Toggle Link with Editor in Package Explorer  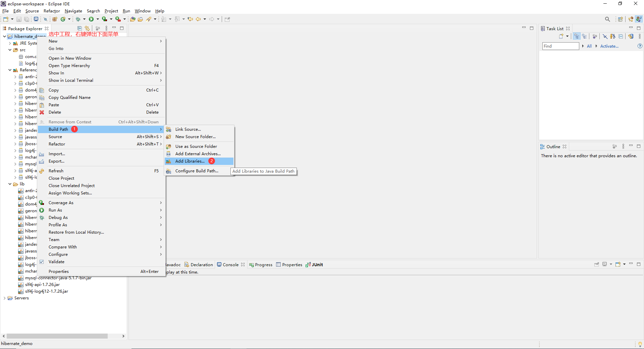(87, 28)
